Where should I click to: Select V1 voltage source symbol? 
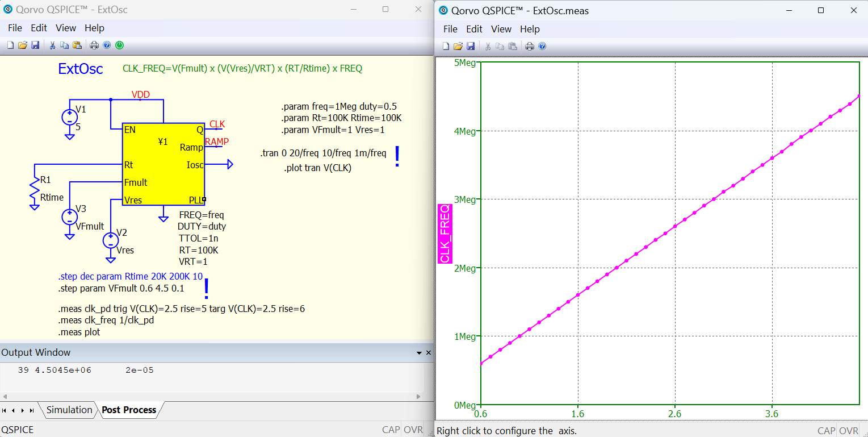pos(69,118)
